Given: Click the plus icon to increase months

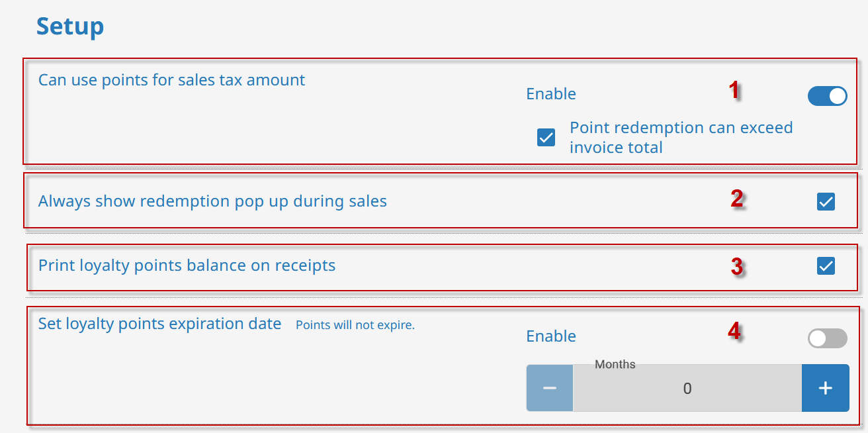Looking at the screenshot, I should (x=825, y=388).
